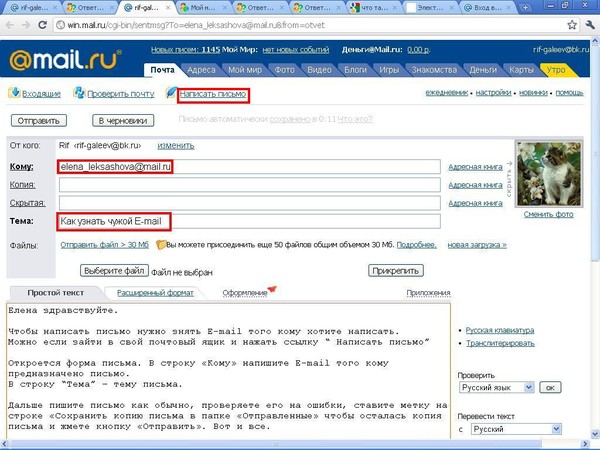The height and width of the screenshot is (450, 600).
Task: Open the настройки link
Action: [x=493, y=92]
